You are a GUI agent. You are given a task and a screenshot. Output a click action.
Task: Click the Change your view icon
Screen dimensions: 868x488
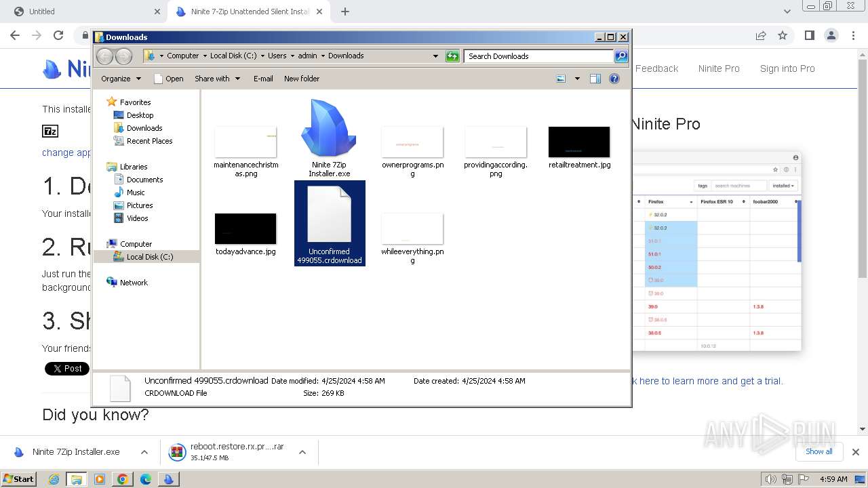561,79
